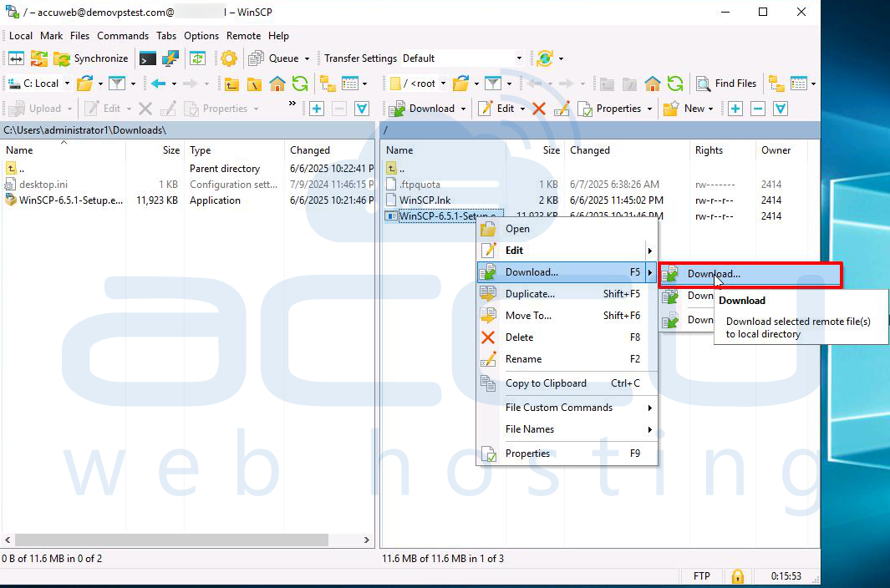Click the globe session refresh icon

[x=545, y=58]
